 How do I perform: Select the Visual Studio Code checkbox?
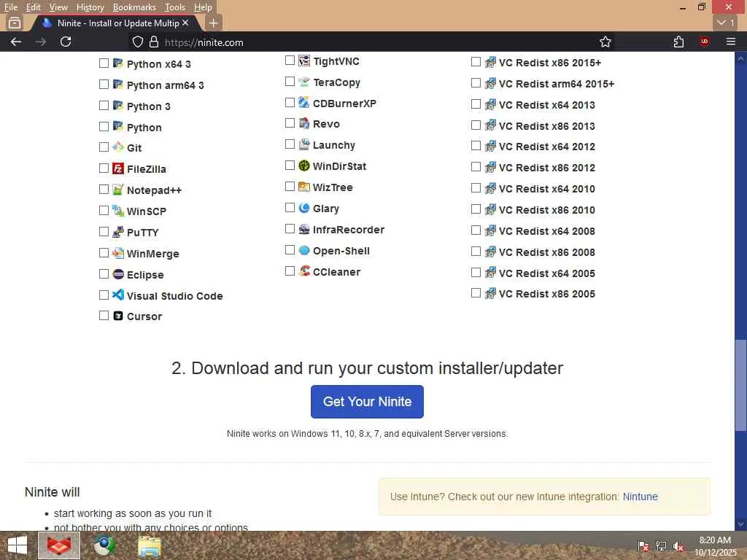coord(104,295)
